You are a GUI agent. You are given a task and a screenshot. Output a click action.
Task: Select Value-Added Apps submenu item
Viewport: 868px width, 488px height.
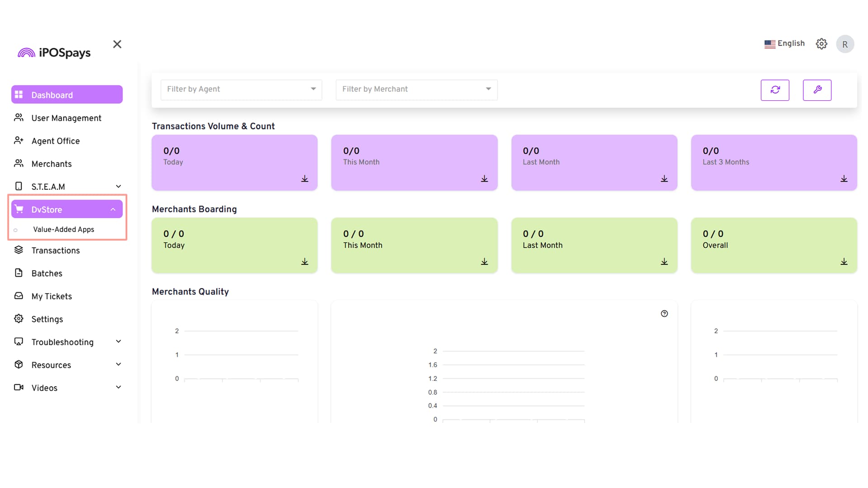tap(64, 230)
